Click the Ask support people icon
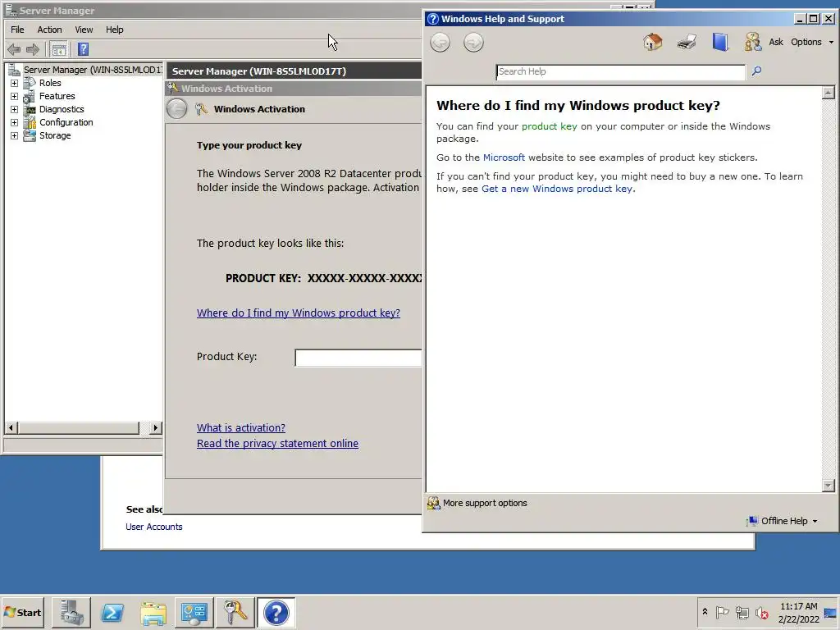This screenshot has height=630, width=840. [753, 42]
